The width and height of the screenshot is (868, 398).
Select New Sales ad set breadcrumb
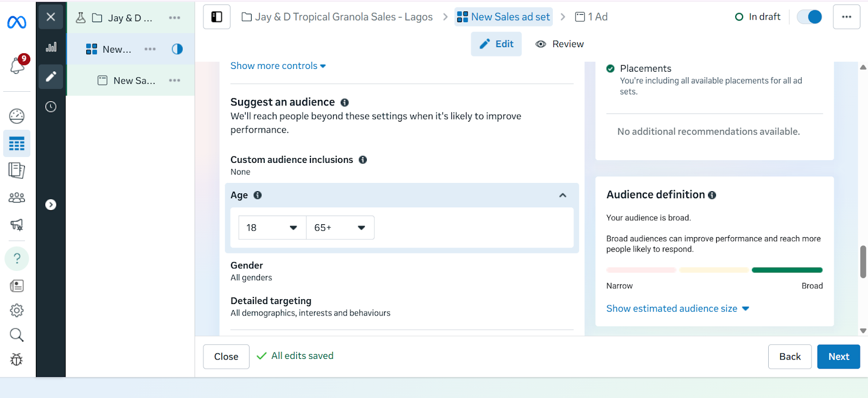503,17
